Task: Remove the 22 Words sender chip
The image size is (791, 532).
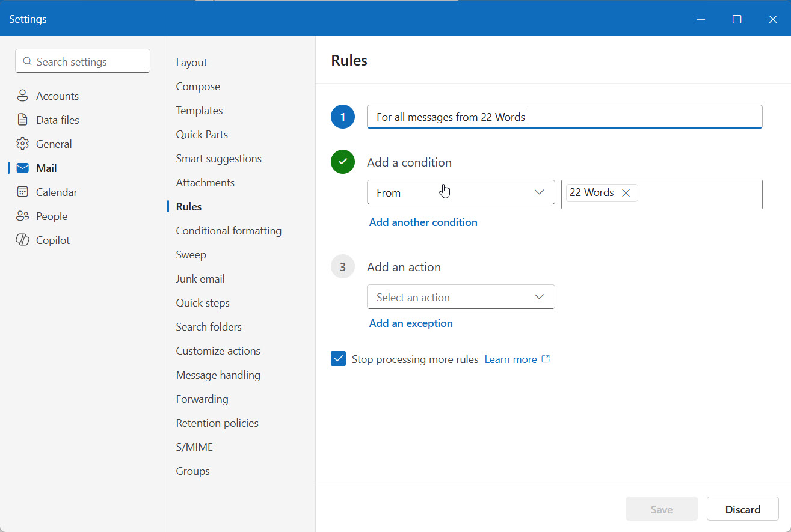Action: [x=626, y=193]
